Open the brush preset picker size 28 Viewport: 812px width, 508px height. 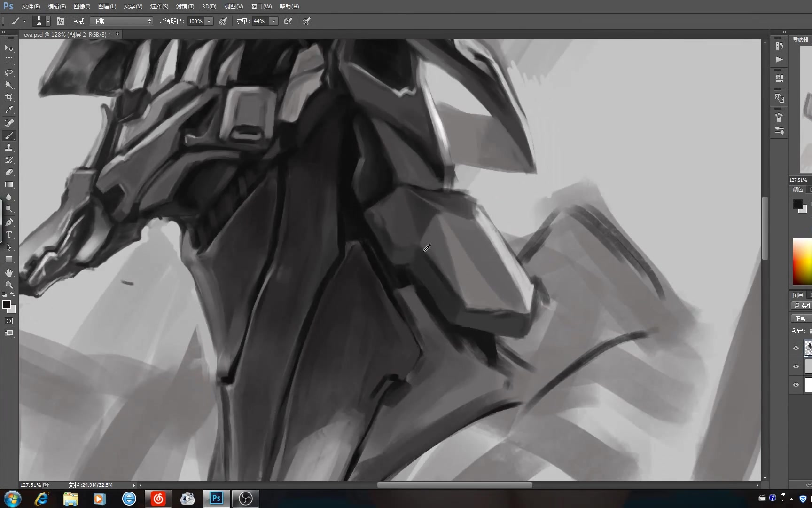(x=41, y=21)
